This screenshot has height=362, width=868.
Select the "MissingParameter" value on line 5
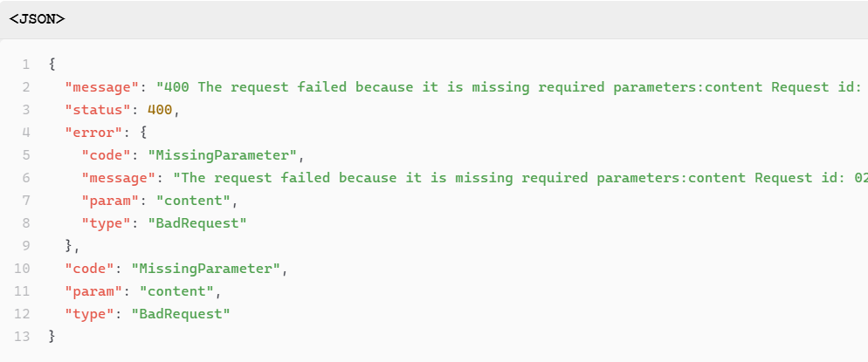[223, 155]
